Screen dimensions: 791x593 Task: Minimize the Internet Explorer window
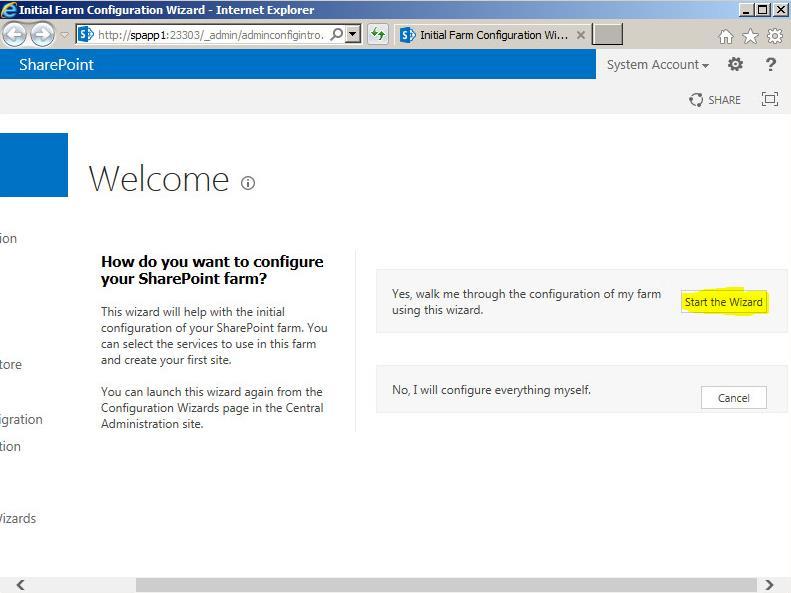pyautogui.click(x=747, y=10)
